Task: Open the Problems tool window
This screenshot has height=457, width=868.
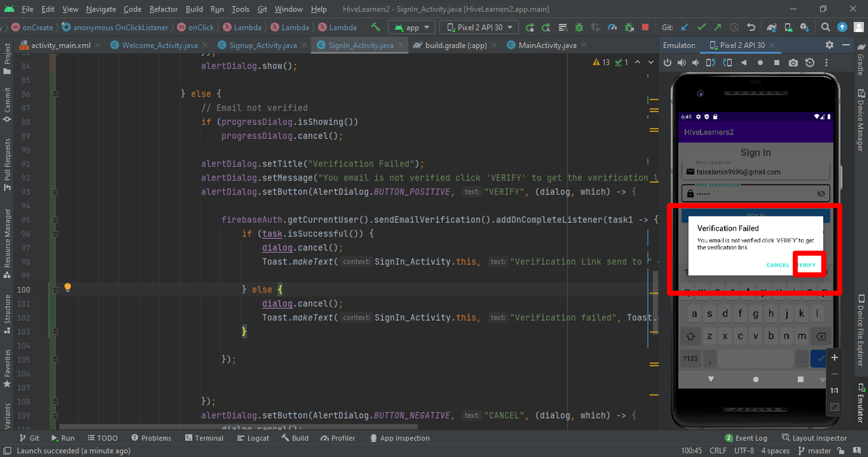Action: (x=151, y=438)
